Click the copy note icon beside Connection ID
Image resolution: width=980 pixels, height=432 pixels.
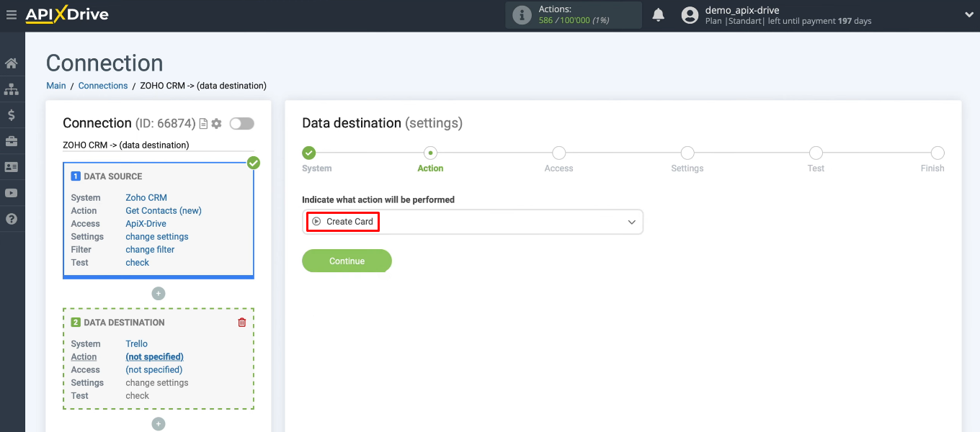coord(203,123)
